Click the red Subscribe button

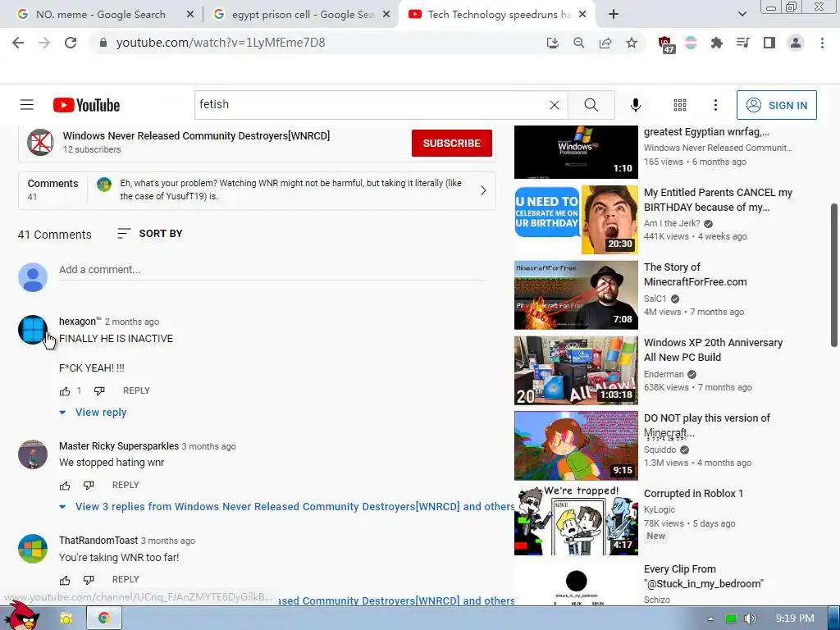[452, 143]
